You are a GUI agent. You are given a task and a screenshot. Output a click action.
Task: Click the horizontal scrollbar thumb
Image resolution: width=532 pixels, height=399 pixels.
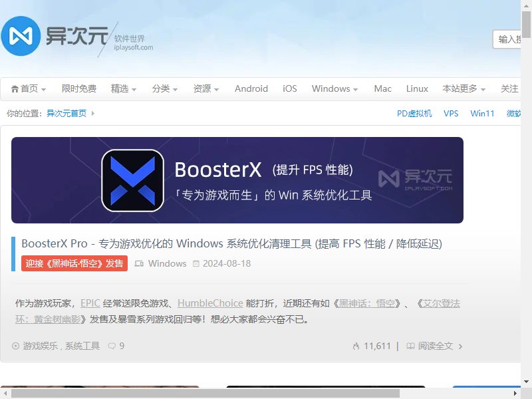(205, 394)
